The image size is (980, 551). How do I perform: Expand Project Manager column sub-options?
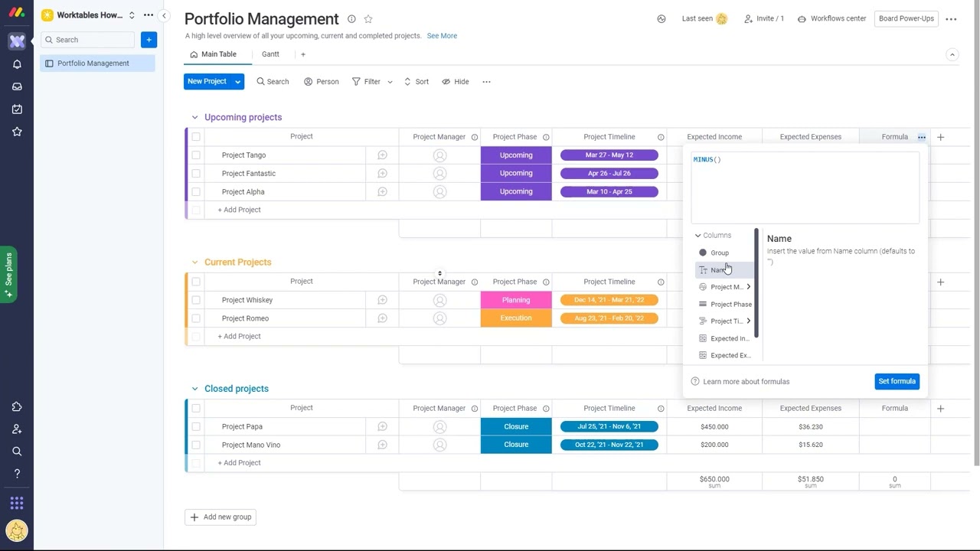coord(748,287)
